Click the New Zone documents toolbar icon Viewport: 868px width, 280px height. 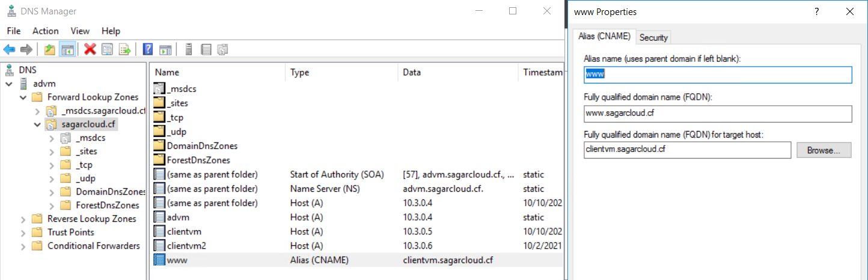click(222, 49)
